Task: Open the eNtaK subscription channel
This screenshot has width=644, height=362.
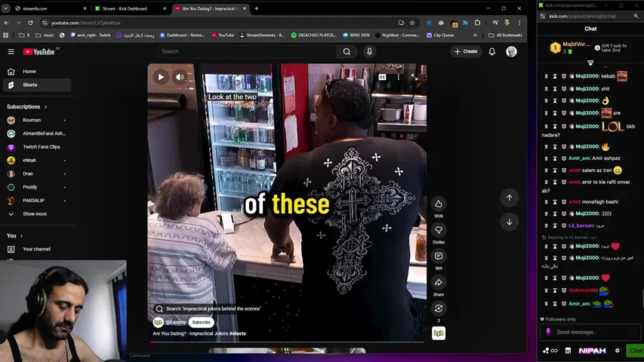Action: point(37,161)
